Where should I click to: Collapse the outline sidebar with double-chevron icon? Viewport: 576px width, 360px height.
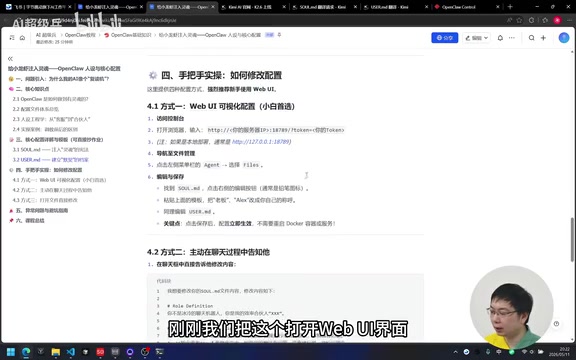pyautogui.click(x=10, y=59)
